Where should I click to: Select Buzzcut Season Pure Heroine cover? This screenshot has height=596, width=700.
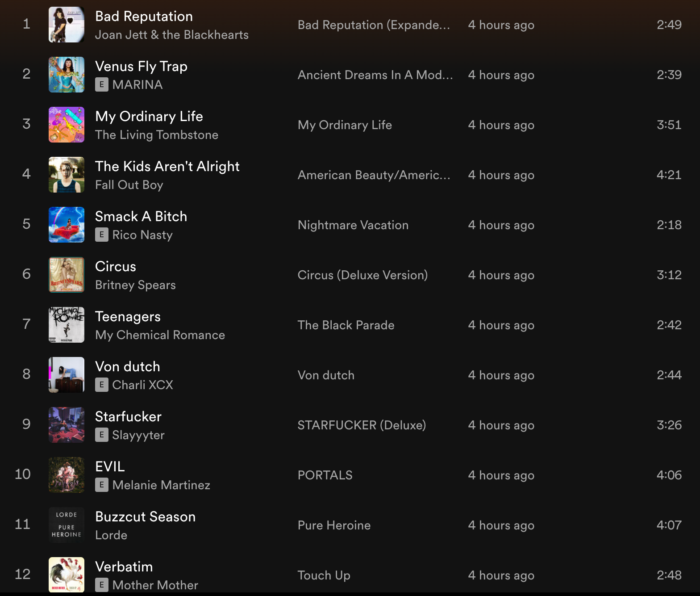pyautogui.click(x=67, y=525)
